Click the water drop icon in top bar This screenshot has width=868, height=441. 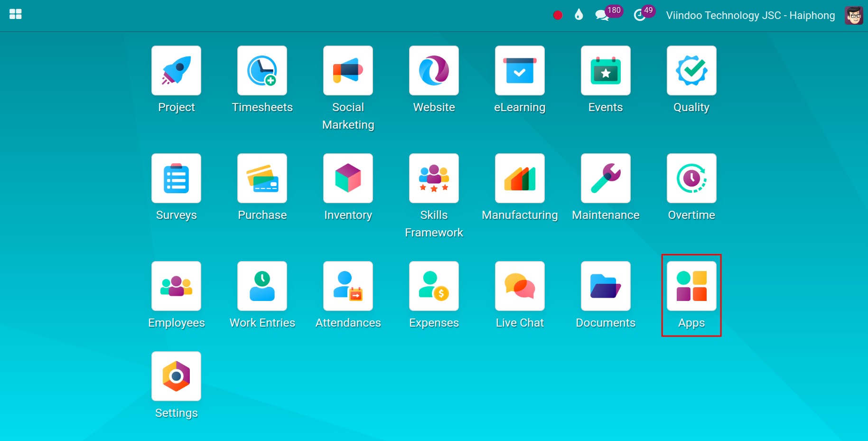click(579, 15)
